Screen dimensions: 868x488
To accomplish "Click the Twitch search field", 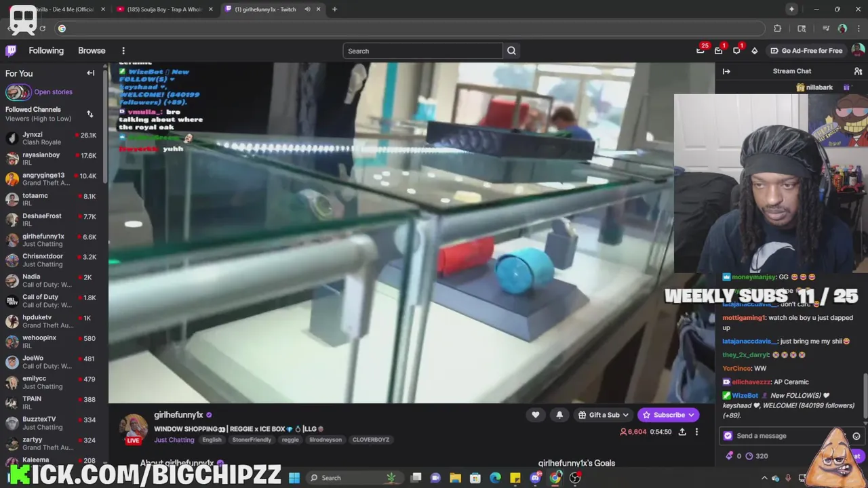I will coord(423,51).
